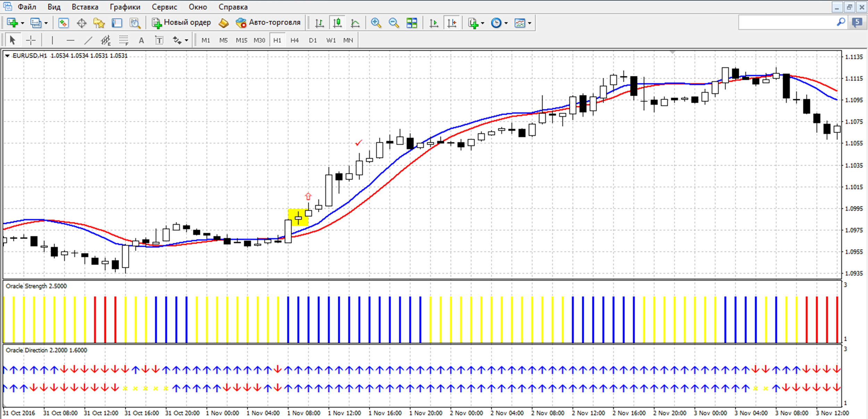Switch to H4 timeframe
The image size is (868, 419).
pos(295,41)
